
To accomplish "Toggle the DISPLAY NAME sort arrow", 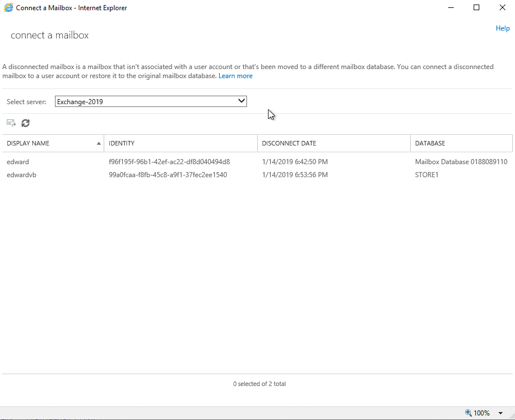I will coord(99,143).
